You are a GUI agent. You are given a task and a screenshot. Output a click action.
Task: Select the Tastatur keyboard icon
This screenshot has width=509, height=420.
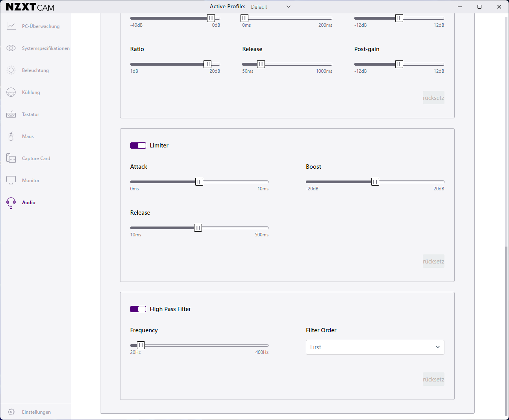[11, 114]
